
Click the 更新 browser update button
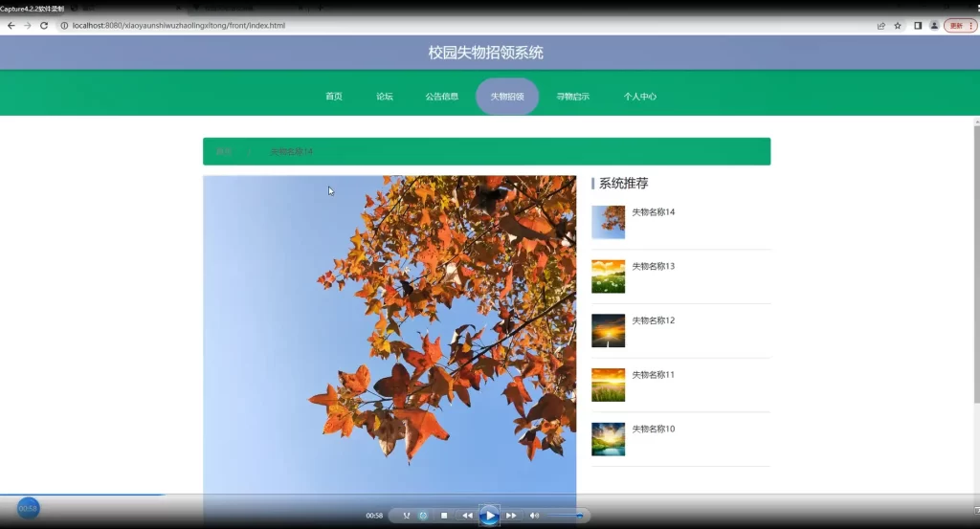point(959,26)
